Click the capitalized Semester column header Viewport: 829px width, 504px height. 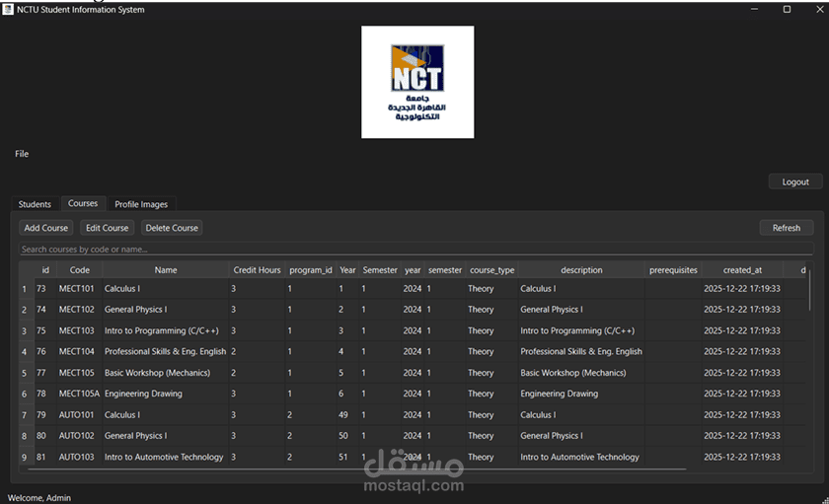pyautogui.click(x=380, y=270)
